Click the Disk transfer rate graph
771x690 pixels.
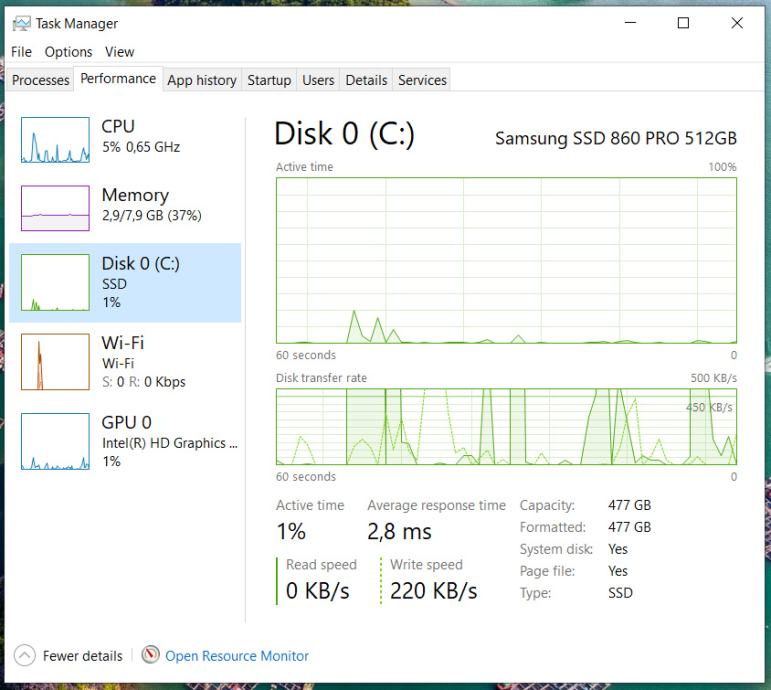pyautogui.click(x=506, y=427)
